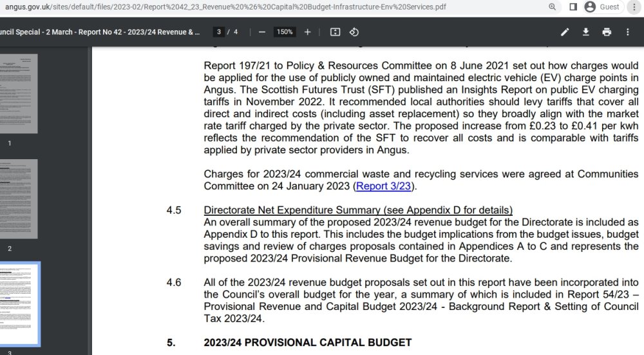This screenshot has height=355, width=644.
Task: Open the Chrome three-dot menu
Action: [x=634, y=7]
